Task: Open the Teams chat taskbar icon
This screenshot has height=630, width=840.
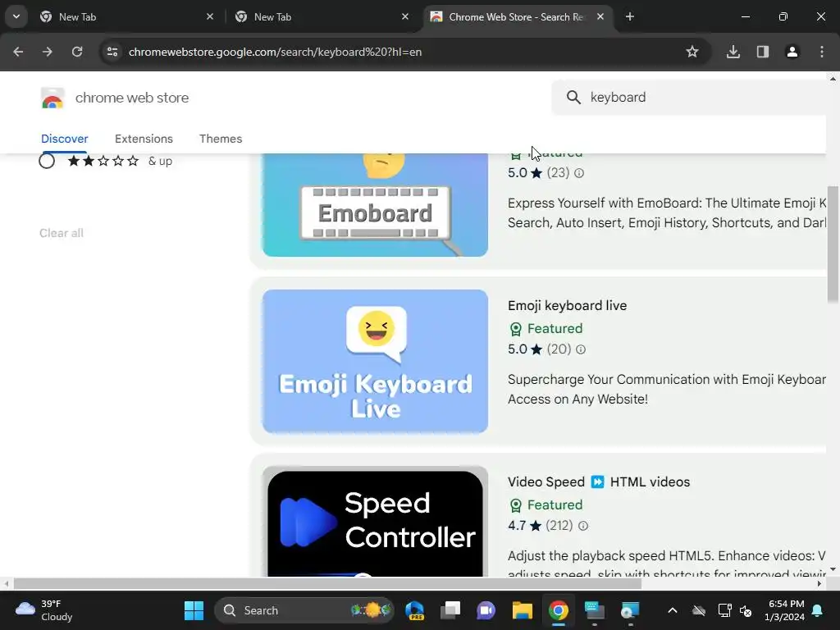Action: coord(486,610)
